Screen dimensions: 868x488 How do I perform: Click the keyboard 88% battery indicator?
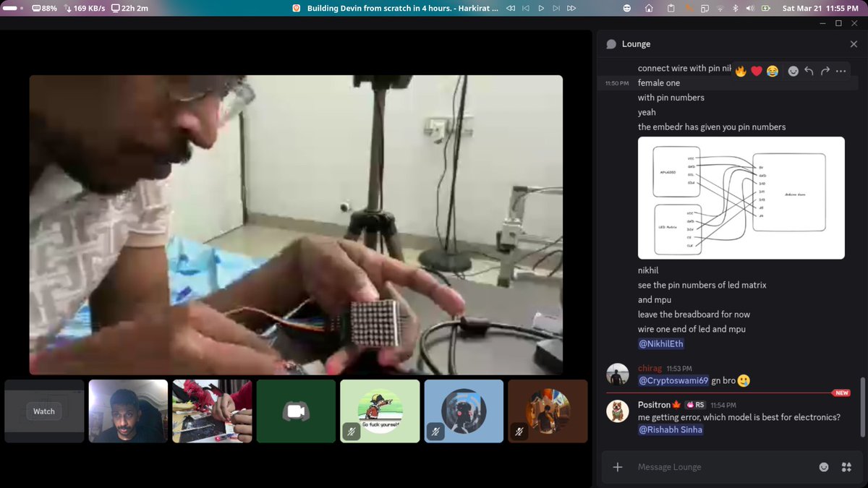tap(45, 9)
